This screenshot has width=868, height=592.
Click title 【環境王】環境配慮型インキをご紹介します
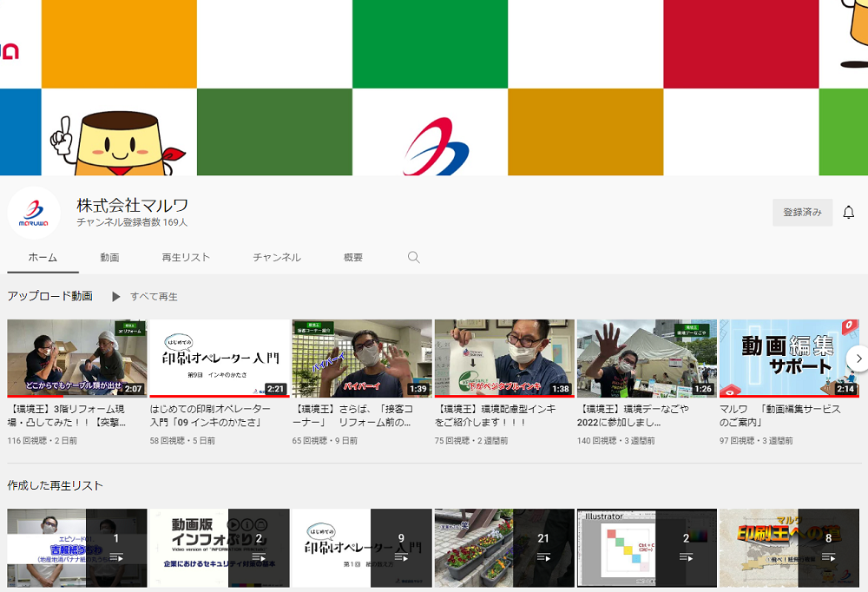(495, 415)
